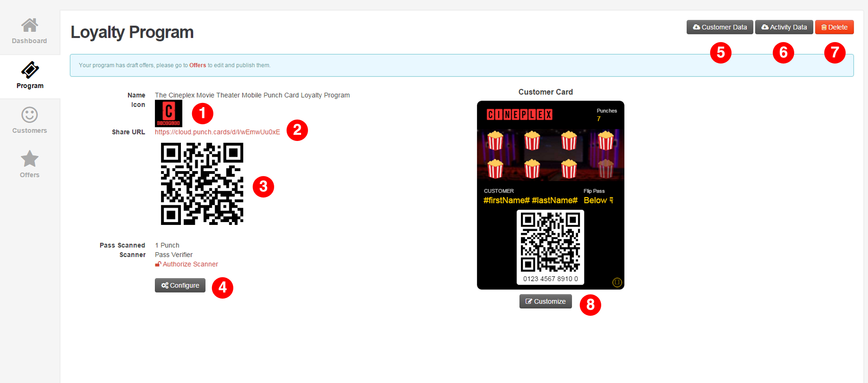
Task: Click the 'Below' Flip Pass field
Action: tap(598, 200)
